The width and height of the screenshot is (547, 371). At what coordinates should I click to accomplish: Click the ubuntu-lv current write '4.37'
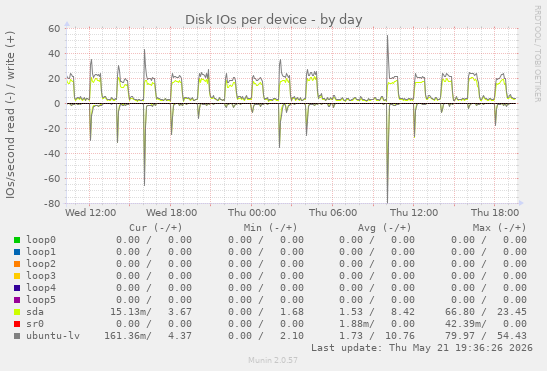pyautogui.click(x=180, y=336)
